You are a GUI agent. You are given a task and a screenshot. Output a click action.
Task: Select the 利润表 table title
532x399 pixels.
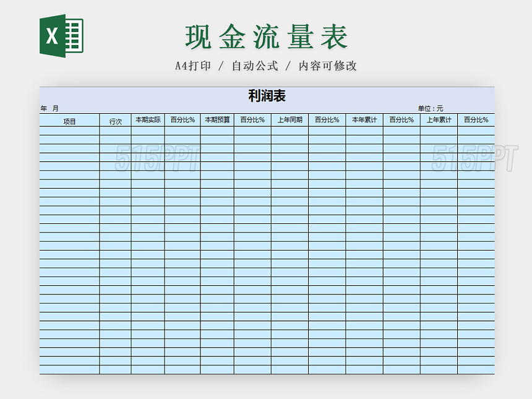267,96
